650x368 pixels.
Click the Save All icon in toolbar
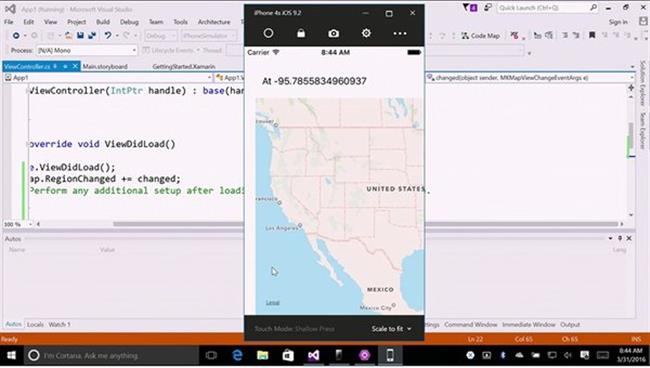[x=92, y=36]
